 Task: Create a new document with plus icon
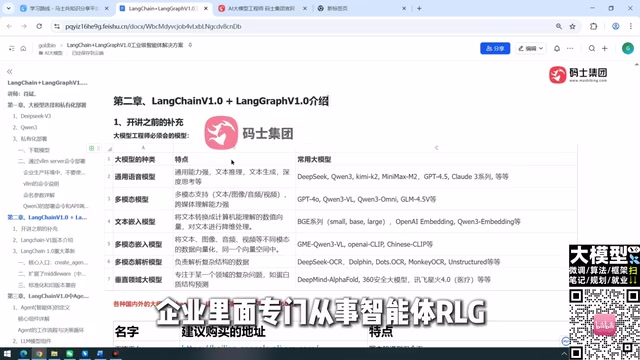pyautogui.click(x=605, y=48)
